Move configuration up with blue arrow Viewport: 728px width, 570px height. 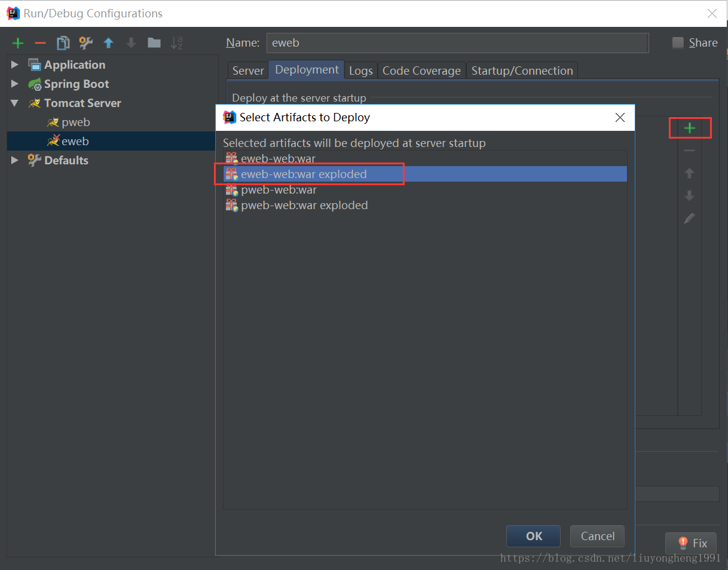tap(108, 43)
